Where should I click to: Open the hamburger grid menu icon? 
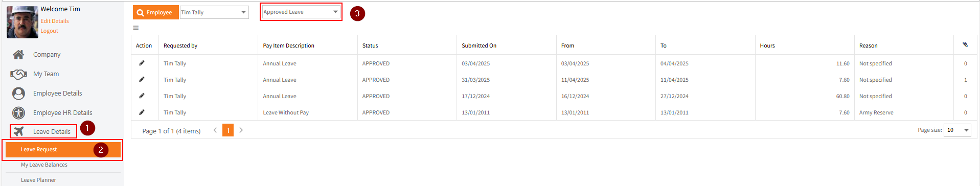(136, 28)
